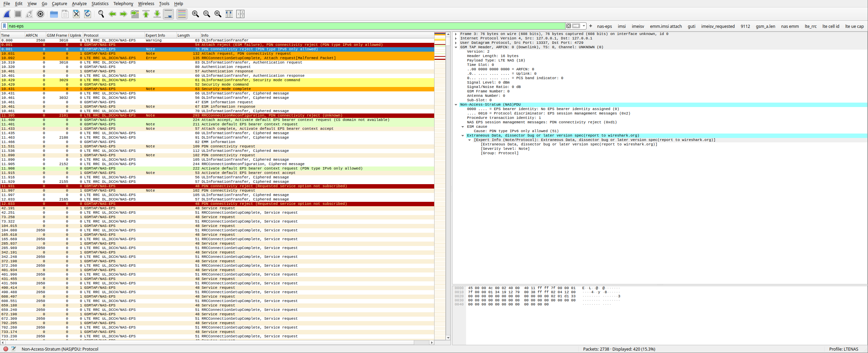Toggle auto-scroll during live capture
The image size is (868, 353).
coord(168,14)
